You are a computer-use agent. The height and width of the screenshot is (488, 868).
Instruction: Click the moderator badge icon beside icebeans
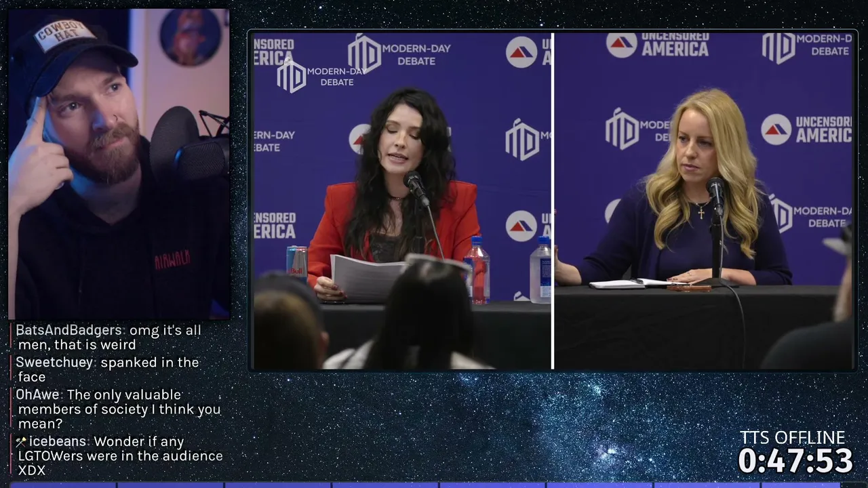(x=21, y=442)
